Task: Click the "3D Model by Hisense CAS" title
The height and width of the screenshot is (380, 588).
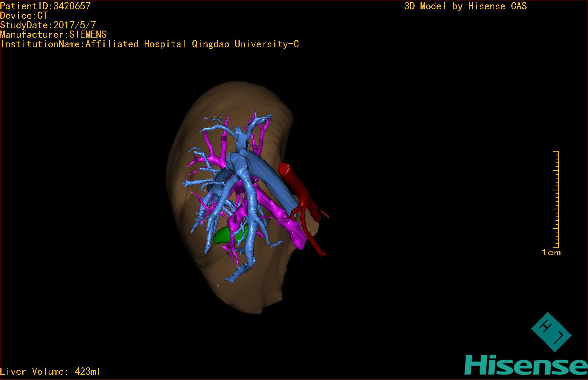Action: pos(466,6)
